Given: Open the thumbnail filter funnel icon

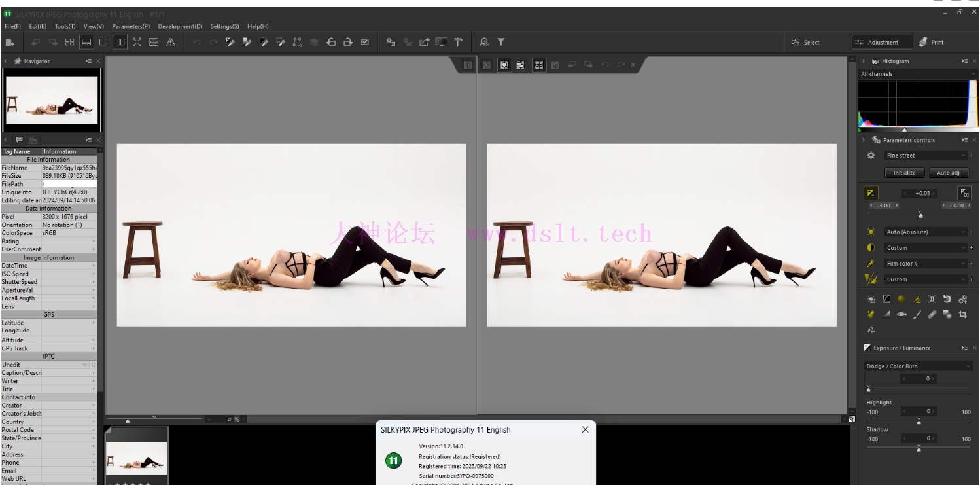Looking at the screenshot, I should point(501,42).
